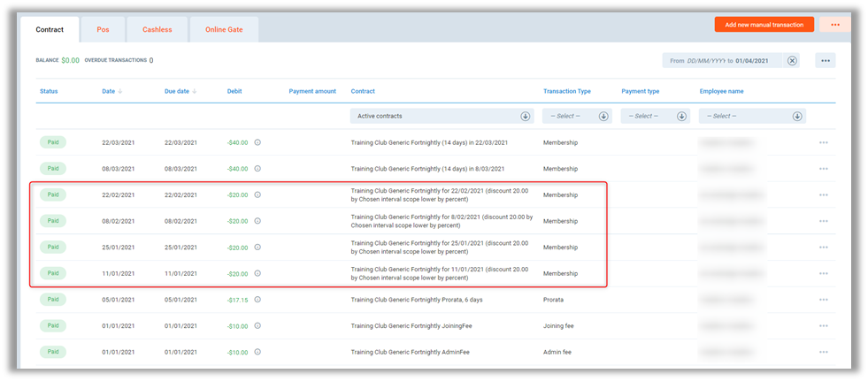Open more options beside the date filter
This screenshot has height=381, width=868.
coord(825,61)
